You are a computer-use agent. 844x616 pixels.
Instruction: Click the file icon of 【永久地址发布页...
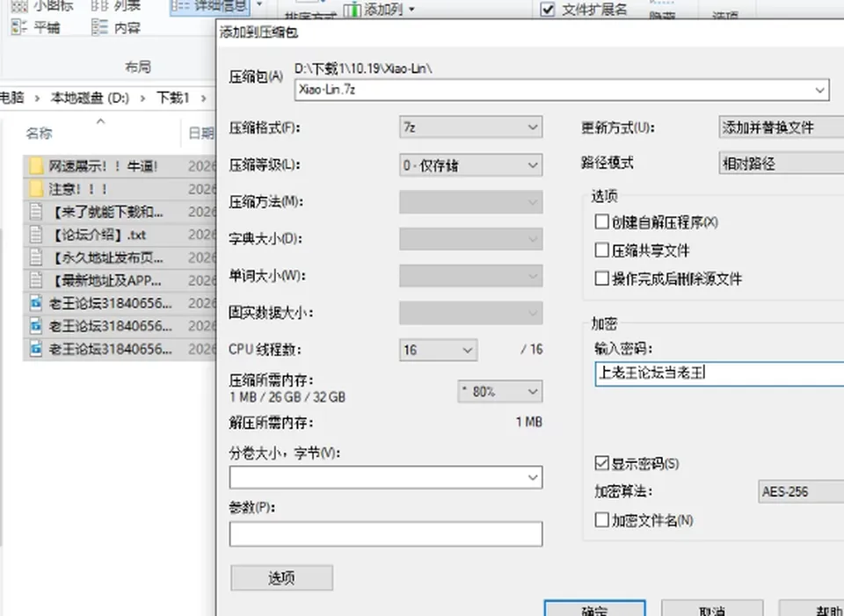35,257
